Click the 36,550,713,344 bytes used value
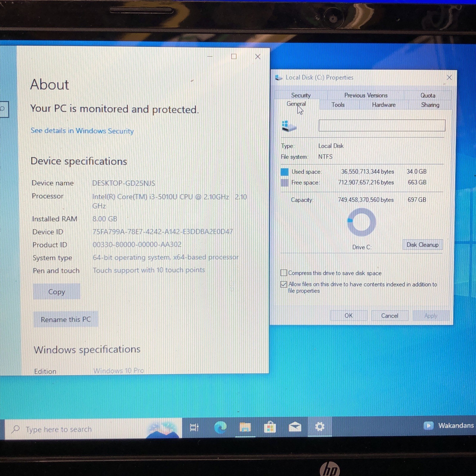 (x=367, y=172)
